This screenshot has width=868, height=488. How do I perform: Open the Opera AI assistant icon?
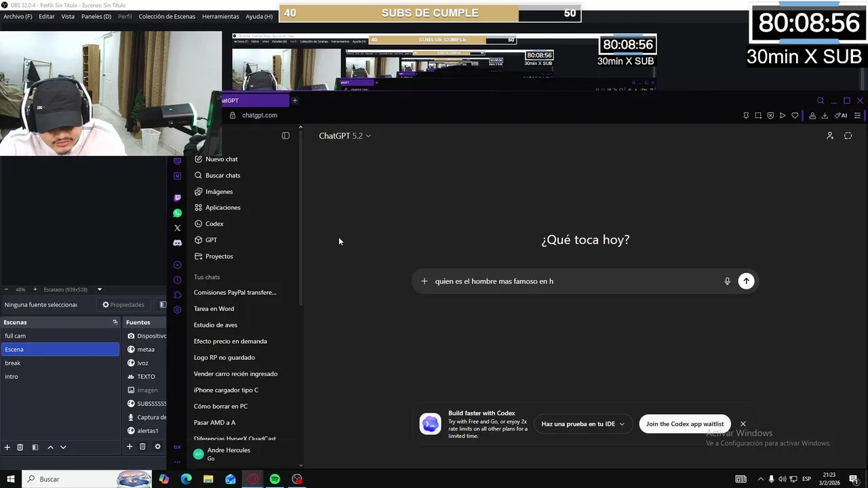click(841, 115)
